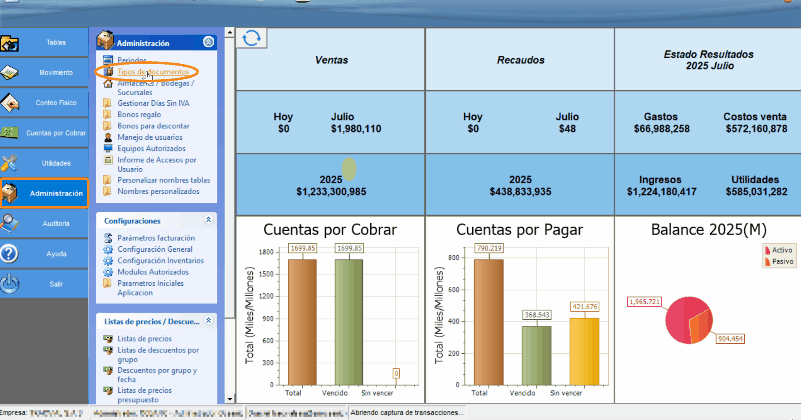Click the Pasivo legend color swatch
This screenshot has height=420, width=801.
(x=767, y=260)
